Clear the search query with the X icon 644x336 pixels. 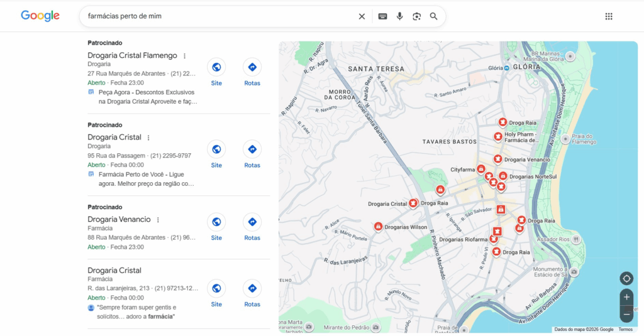click(x=362, y=16)
